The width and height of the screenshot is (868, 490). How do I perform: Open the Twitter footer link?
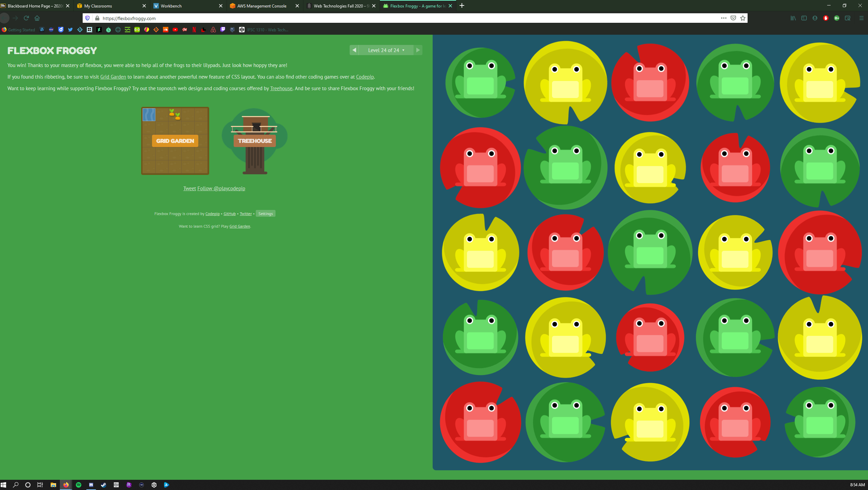pyautogui.click(x=246, y=214)
